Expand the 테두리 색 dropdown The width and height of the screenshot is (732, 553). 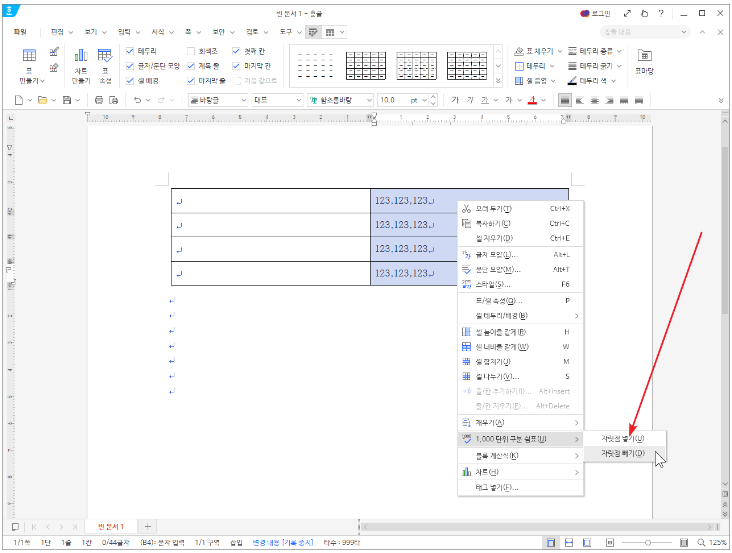613,81
